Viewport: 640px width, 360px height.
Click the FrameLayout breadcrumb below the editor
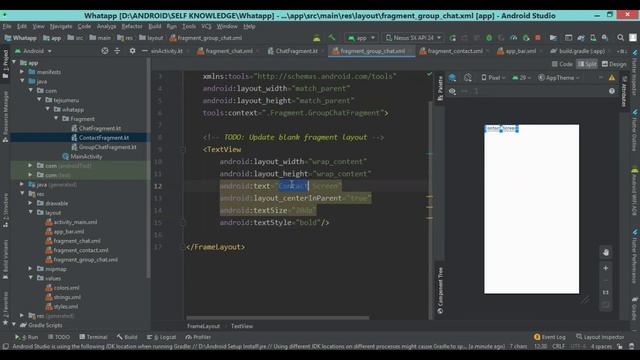[x=203, y=326]
